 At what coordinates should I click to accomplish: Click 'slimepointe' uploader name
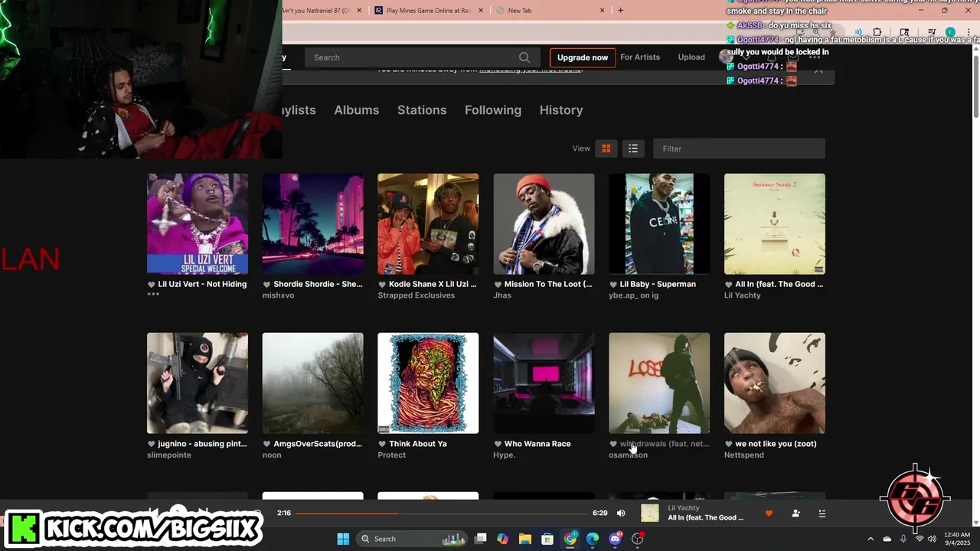coord(169,455)
